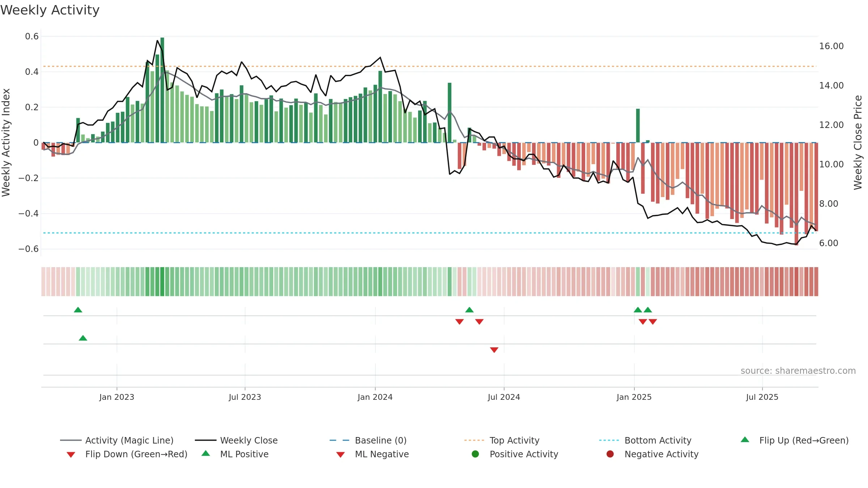
Task: Click the tall green bar at the 0.6 peak
Action: [x=162, y=90]
